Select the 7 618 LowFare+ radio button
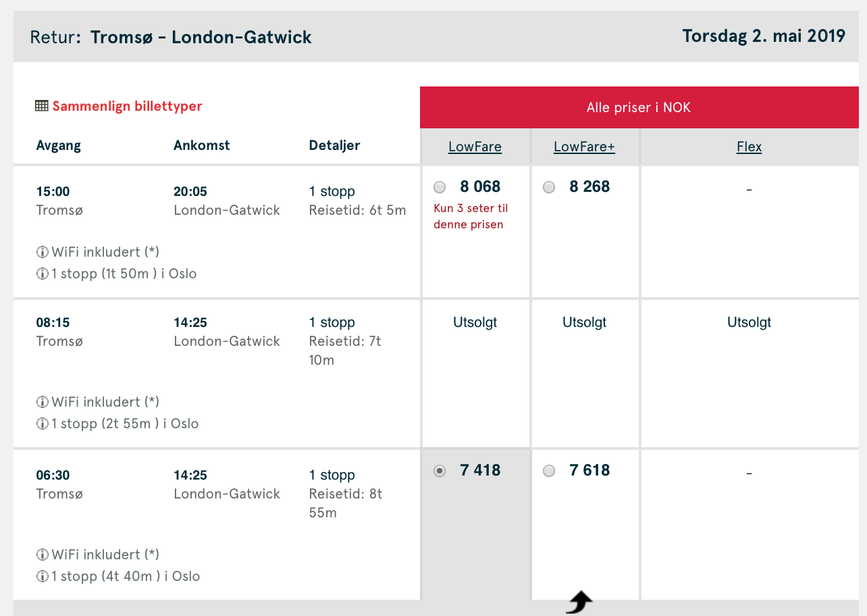 (x=549, y=471)
